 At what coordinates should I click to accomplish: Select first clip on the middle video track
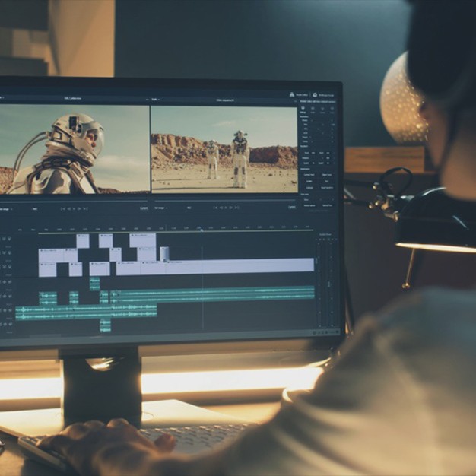pos(51,255)
